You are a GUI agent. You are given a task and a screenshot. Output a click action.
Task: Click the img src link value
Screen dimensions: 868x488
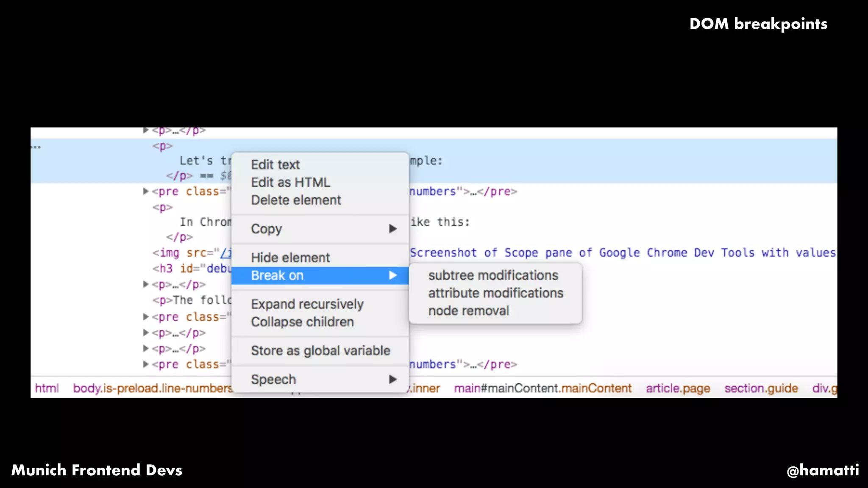click(226, 253)
